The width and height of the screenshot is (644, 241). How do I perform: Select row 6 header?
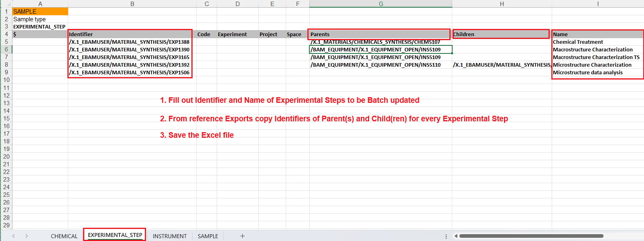(6, 49)
